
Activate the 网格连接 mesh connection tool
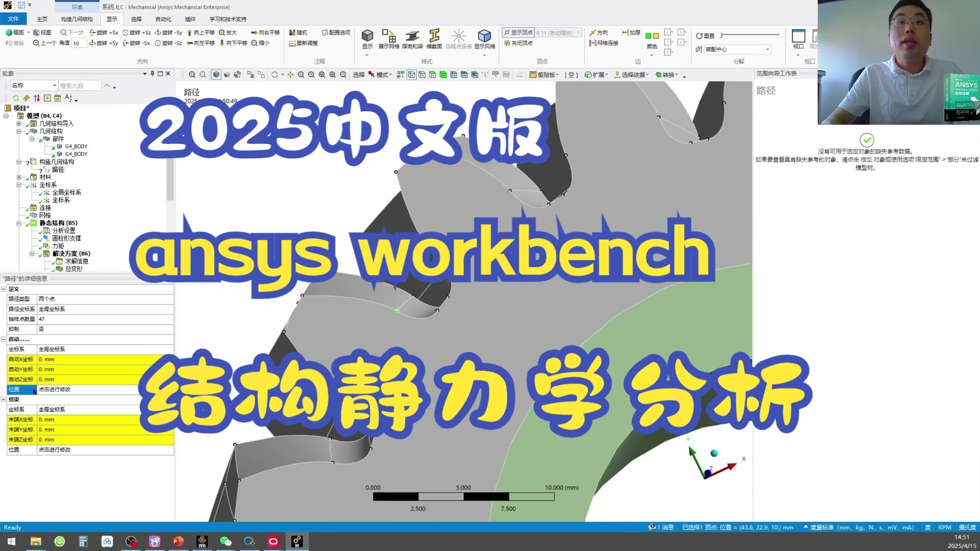(x=607, y=44)
